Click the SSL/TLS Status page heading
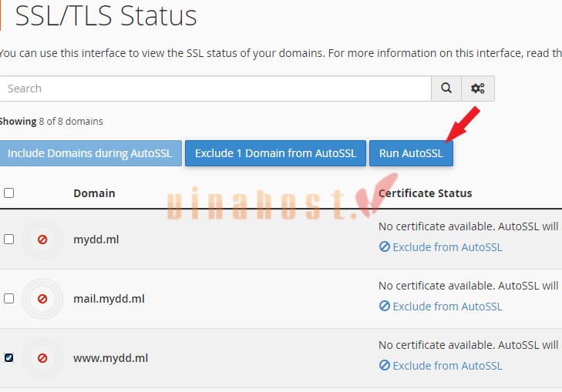The image size is (562, 392). click(106, 15)
